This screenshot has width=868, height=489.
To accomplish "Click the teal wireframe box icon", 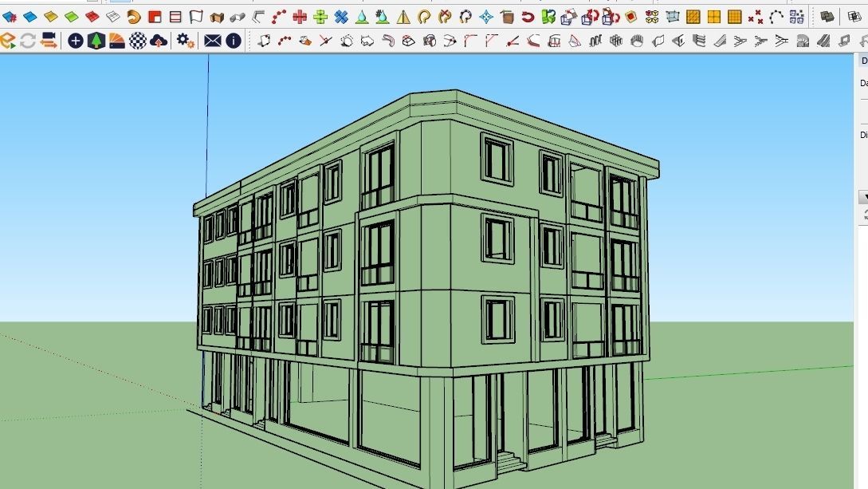I will point(673,18).
